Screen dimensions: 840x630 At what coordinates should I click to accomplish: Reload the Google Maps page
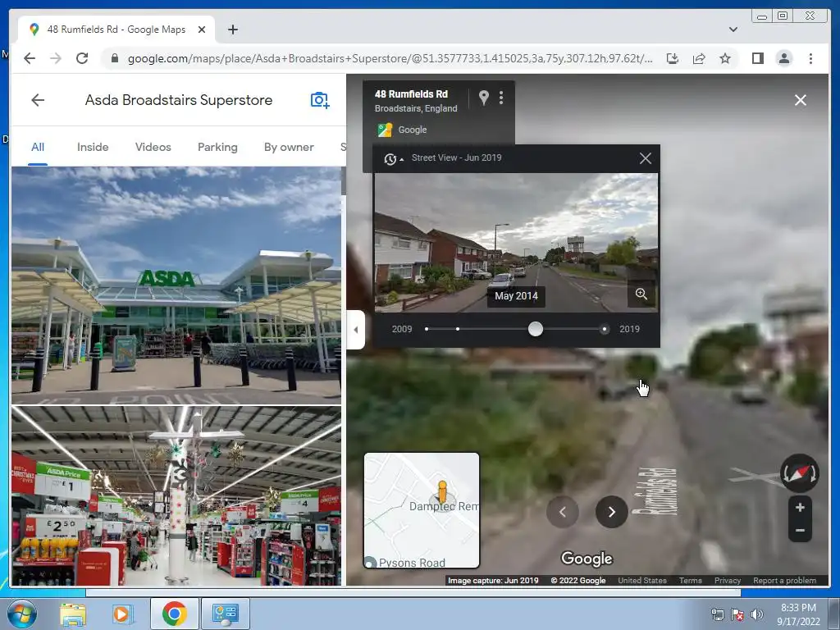tap(82, 58)
